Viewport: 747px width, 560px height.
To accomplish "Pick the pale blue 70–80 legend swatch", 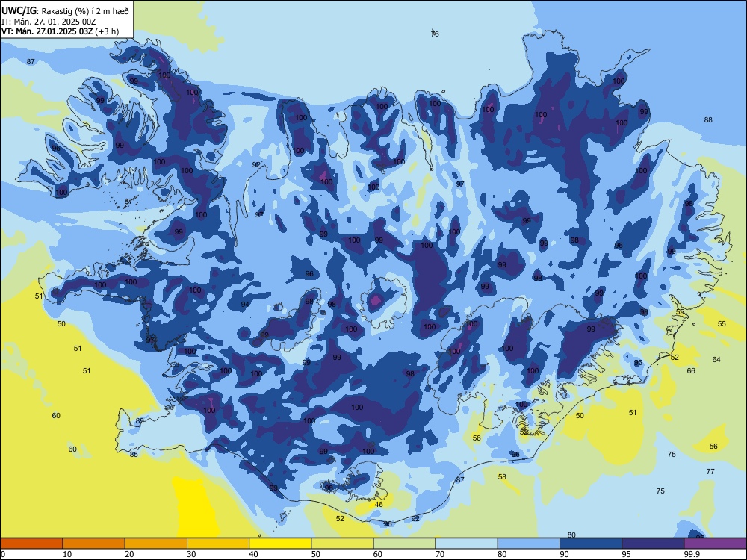I will pos(466,544).
